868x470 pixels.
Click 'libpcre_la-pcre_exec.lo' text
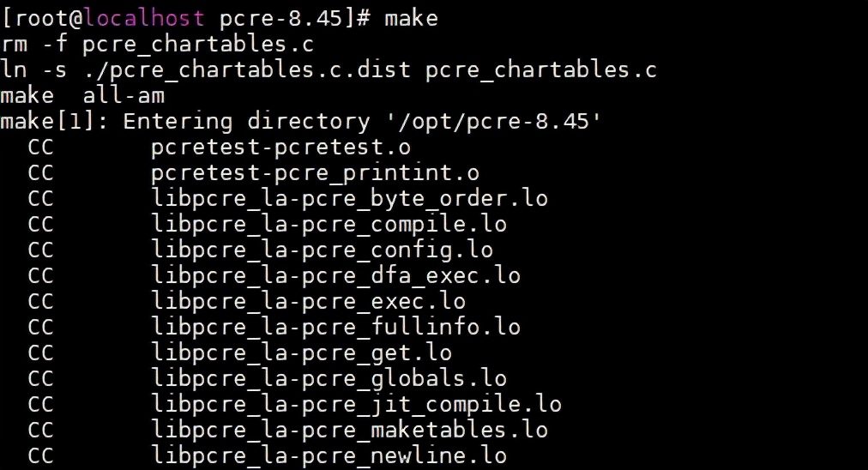pyautogui.click(x=308, y=302)
